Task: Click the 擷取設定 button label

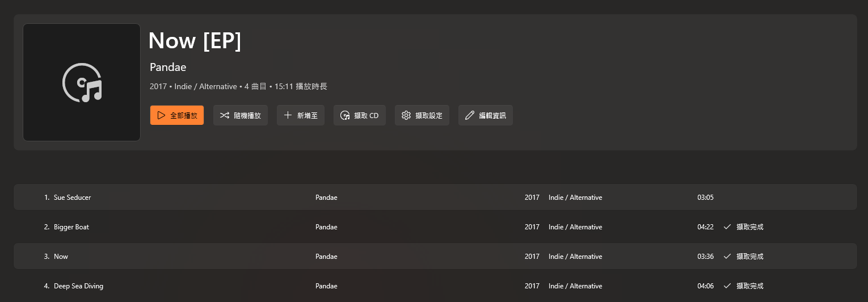Action: (429, 115)
